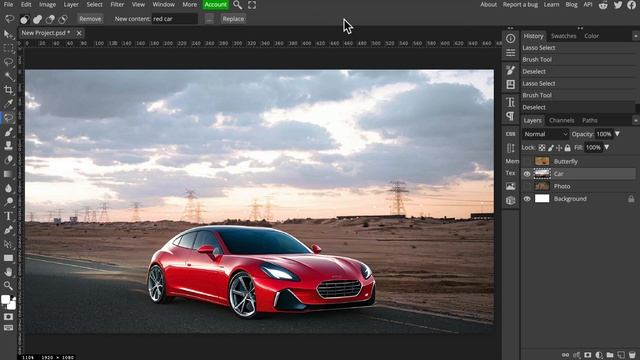Select the Rectangle shape tool
This screenshot has width=640, height=360.
pyautogui.click(x=8, y=258)
